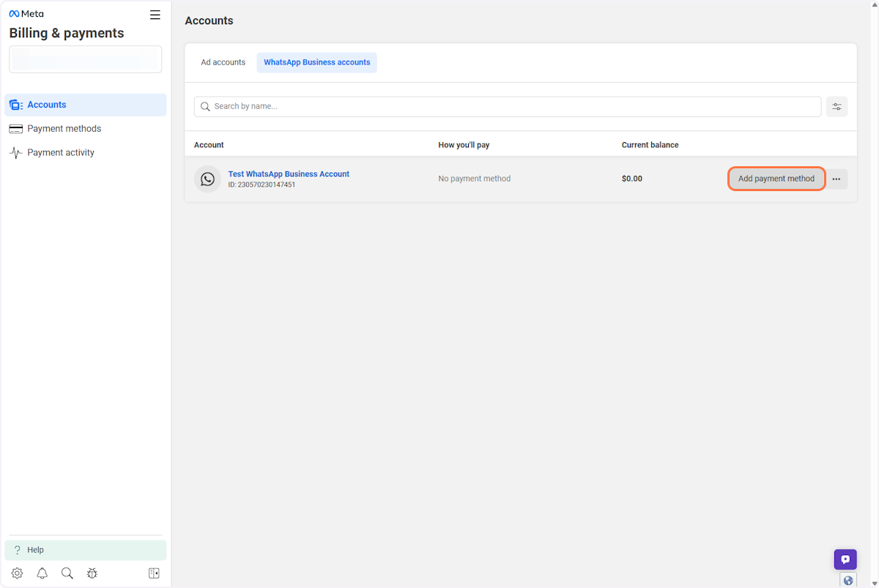
Task: Collapse sidebar using panel toggle icon
Action: coord(154,573)
